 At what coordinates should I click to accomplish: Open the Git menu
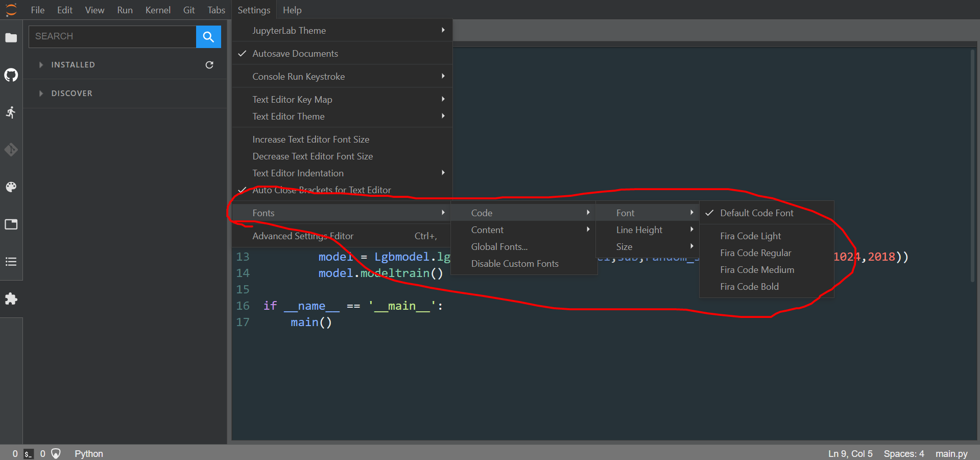pyautogui.click(x=189, y=10)
